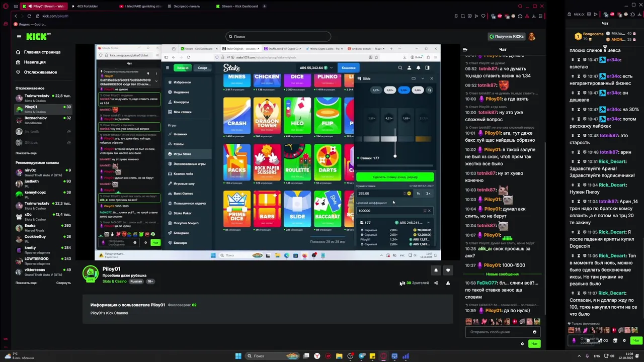Switch to Stream - Kick Dashboard tab
The height and width of the screenshot is (362, 644).
point(237,6)
